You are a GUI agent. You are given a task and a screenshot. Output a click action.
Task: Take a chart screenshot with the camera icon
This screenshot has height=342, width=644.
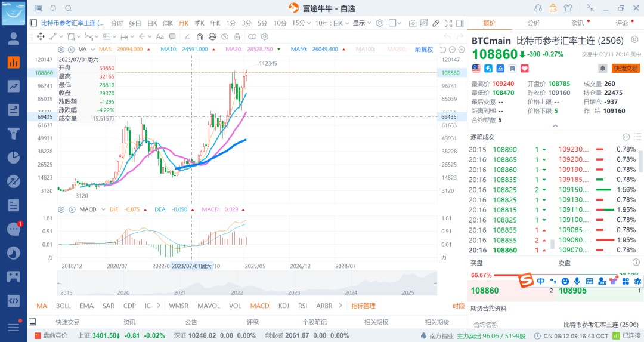point(413,23)
